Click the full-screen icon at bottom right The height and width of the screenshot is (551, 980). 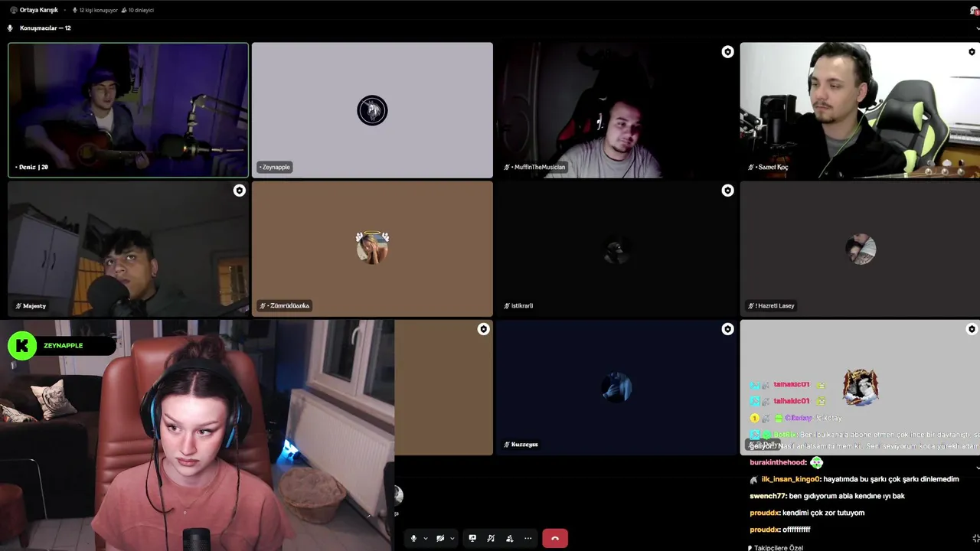975,539
